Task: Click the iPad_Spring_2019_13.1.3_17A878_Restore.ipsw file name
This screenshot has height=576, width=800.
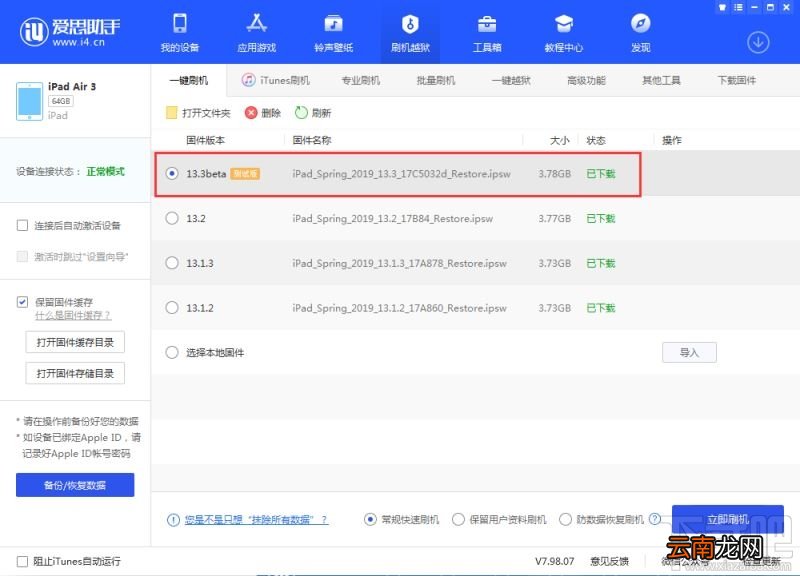Action: (x=399, y=263)
